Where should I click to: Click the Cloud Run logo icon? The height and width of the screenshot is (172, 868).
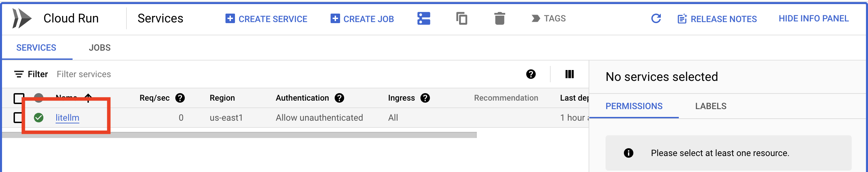point(22,18)
